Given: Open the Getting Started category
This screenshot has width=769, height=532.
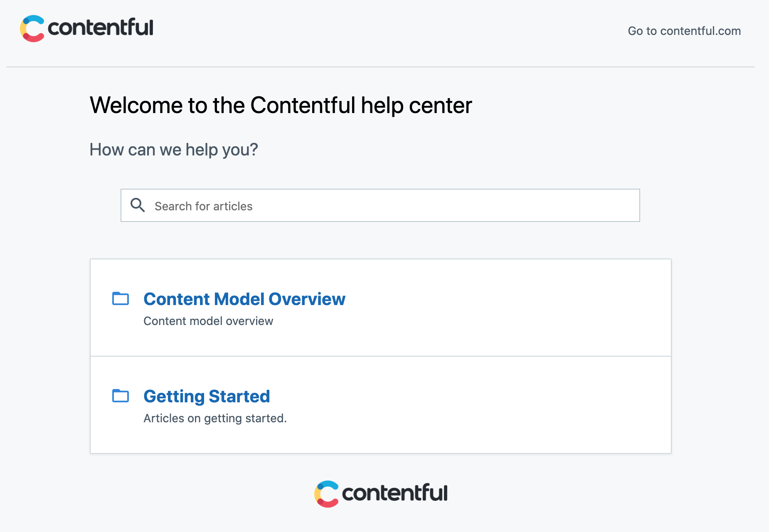Looking at the screenshot, I should pyautogui.click(x=207, y=397).
